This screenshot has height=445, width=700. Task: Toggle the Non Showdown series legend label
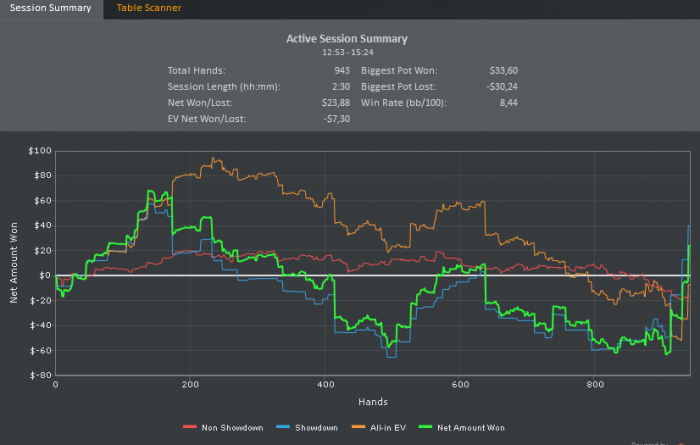(x=232, y=428)
